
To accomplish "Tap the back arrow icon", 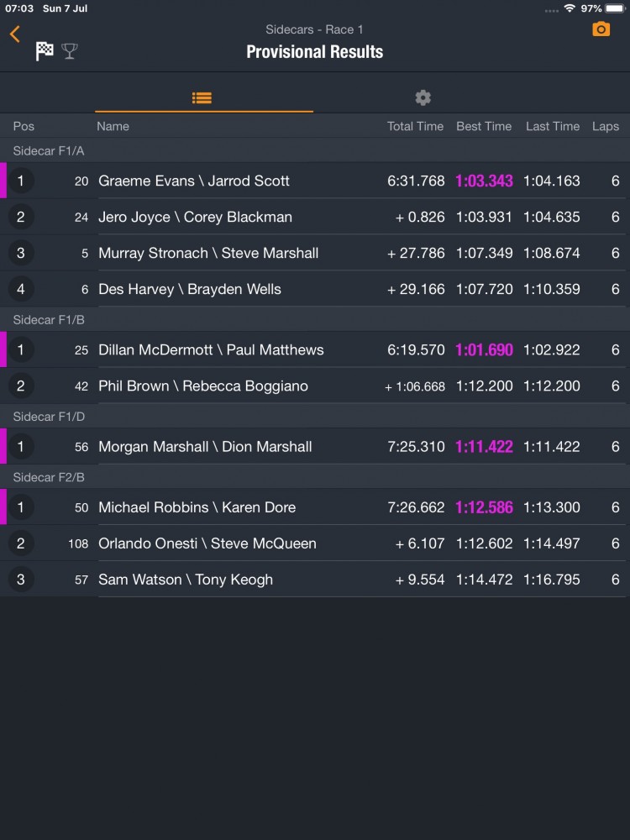I will (x=14, y=34).
